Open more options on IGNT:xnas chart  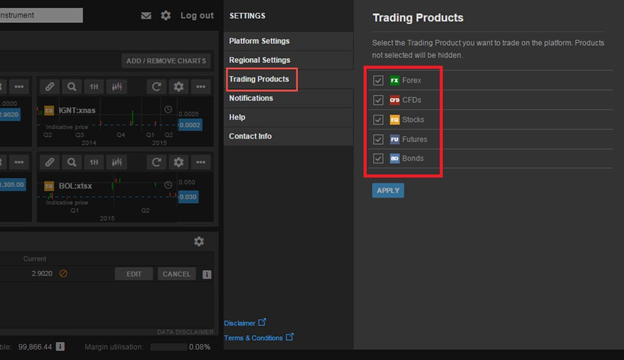pyautogui.click(x=201, y=86)
